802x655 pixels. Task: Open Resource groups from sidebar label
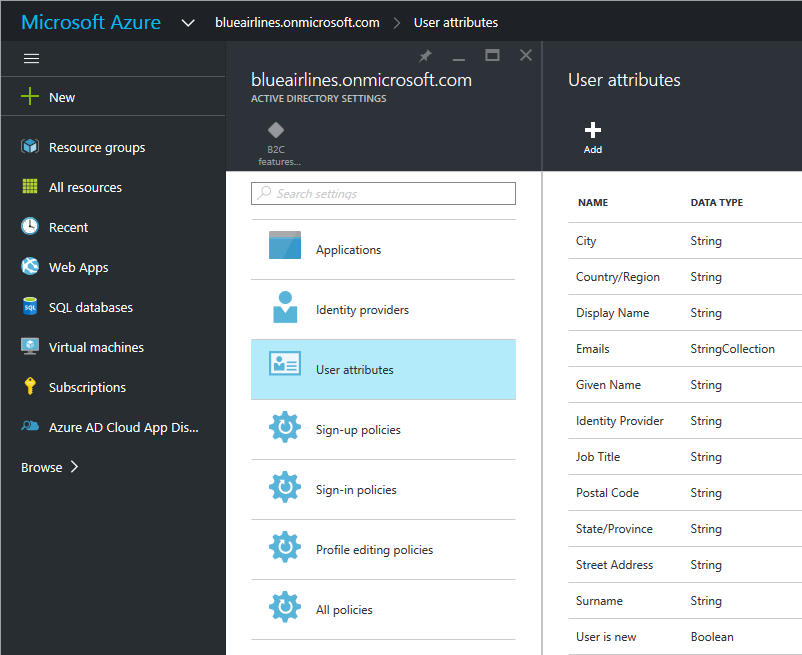tap(97, 148)
